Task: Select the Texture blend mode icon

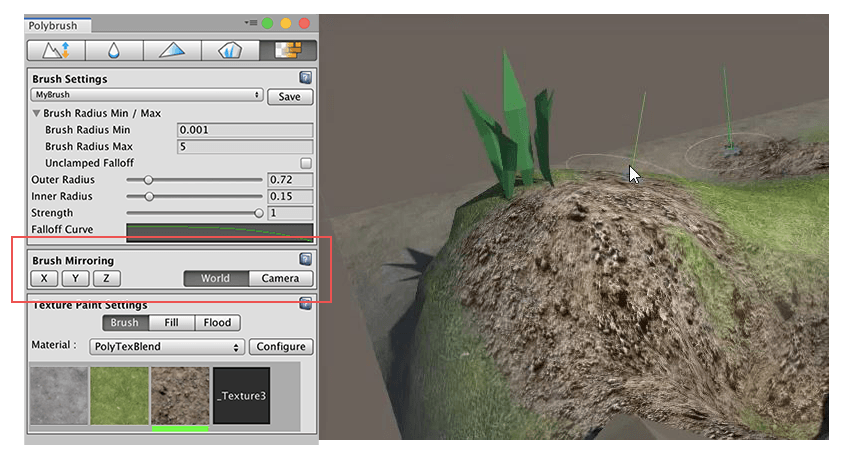Action: pyautogui.click(x=288, y=50)
